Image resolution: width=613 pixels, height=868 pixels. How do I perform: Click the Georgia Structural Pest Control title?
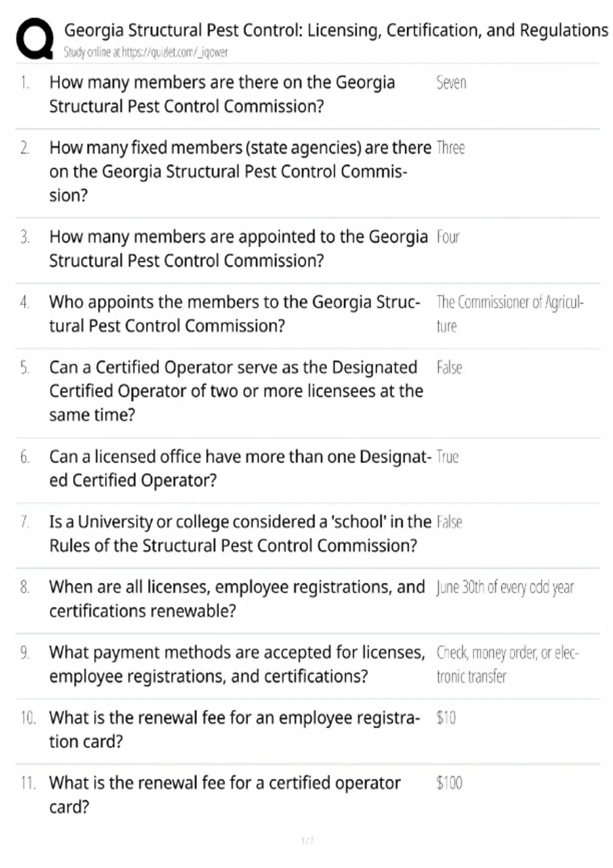(x=336, y=30)
